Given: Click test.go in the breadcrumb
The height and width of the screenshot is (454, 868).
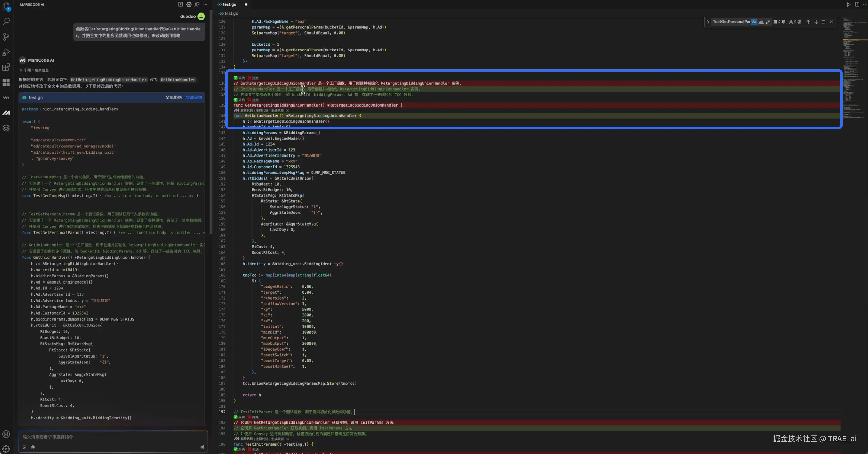Looking at the screenshot, I should (x=231, y=14).
